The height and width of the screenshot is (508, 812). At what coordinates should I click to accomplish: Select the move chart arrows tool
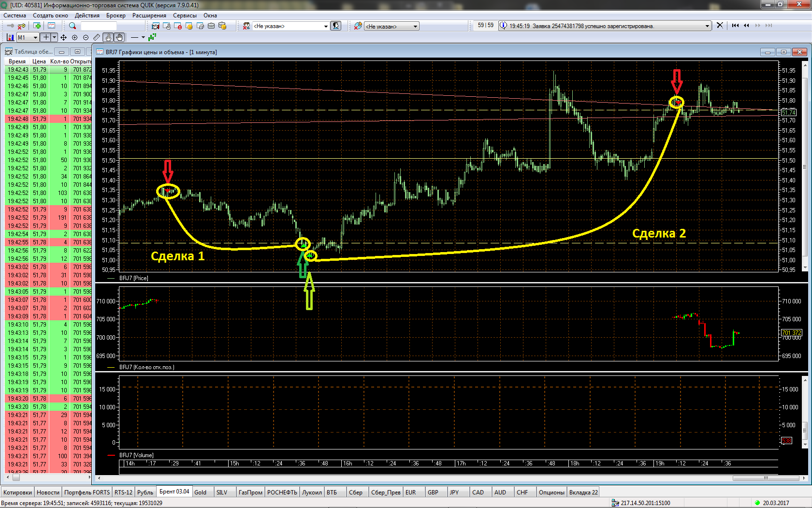pos(63,37)
